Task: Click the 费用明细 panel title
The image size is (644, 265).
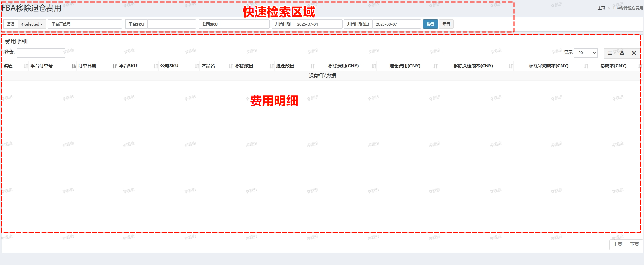Action: pos(16,41)
